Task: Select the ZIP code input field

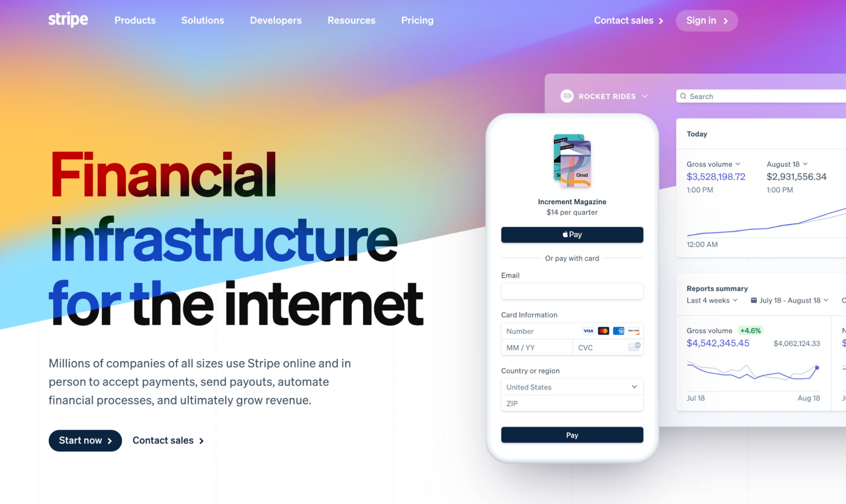Action: click(571, 403)
